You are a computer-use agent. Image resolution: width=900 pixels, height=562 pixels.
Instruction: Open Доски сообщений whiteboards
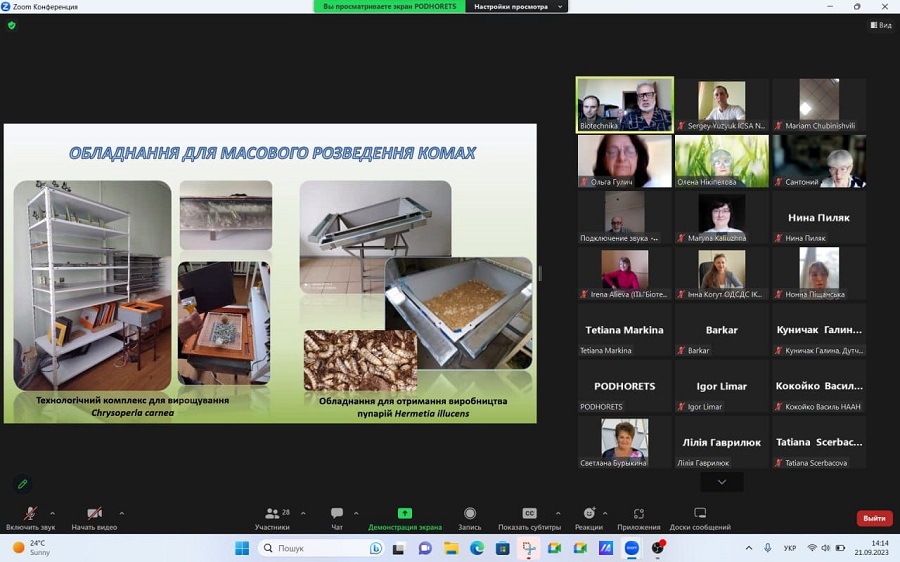[700, 516]
